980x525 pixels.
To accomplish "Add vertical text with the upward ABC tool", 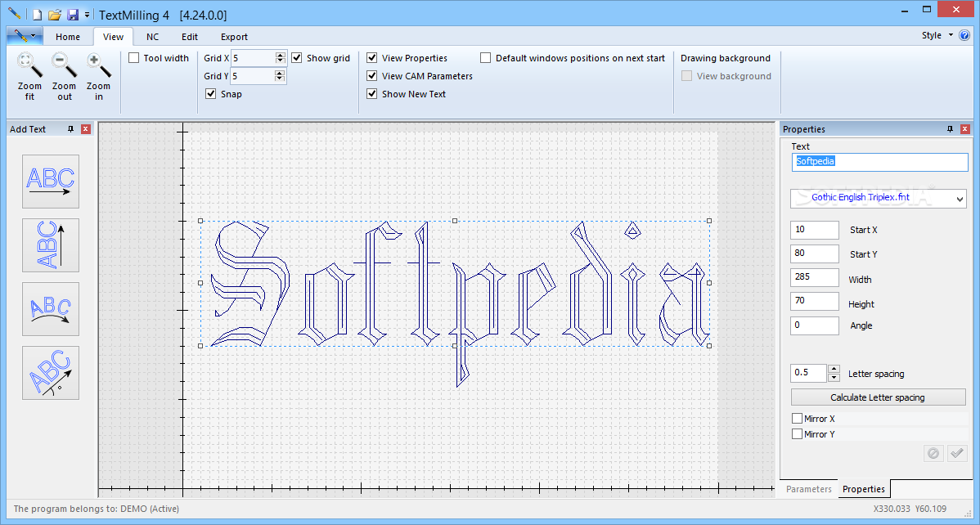I will click(x=51, y=245).
